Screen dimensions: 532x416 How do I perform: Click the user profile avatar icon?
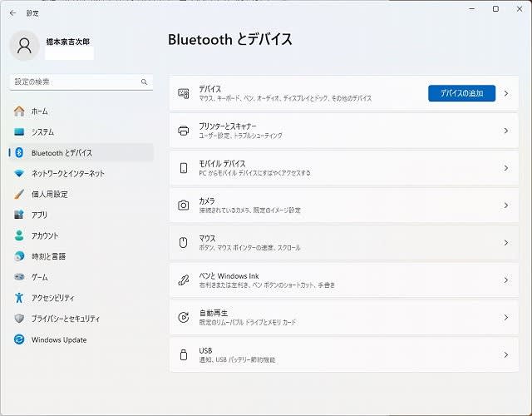pos(24,46)
